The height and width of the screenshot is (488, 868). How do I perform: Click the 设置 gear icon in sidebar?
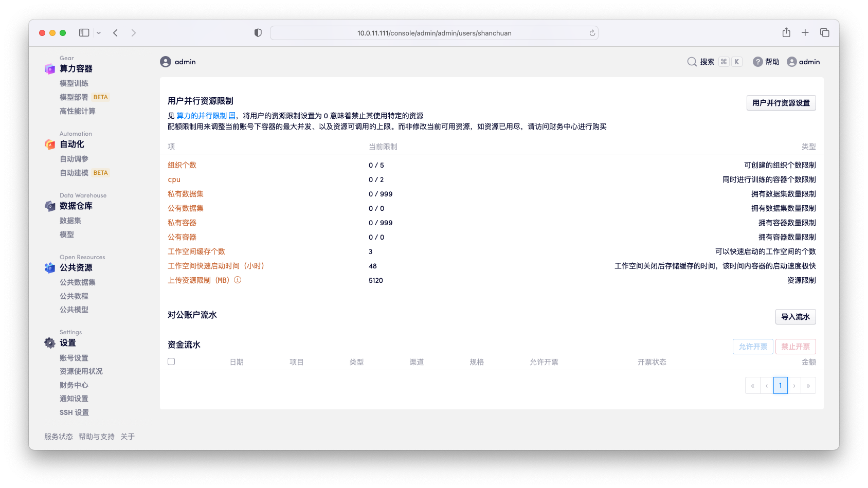coord(50,343)
